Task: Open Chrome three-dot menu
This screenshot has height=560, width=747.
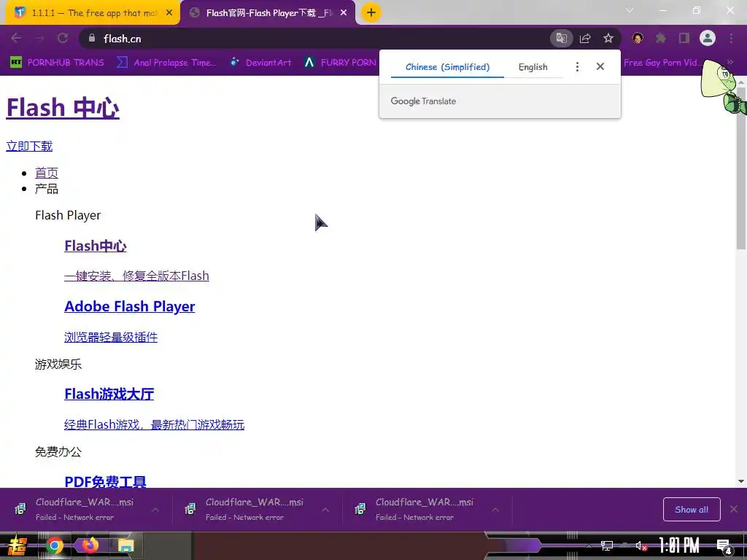Action: coord(731,38)
